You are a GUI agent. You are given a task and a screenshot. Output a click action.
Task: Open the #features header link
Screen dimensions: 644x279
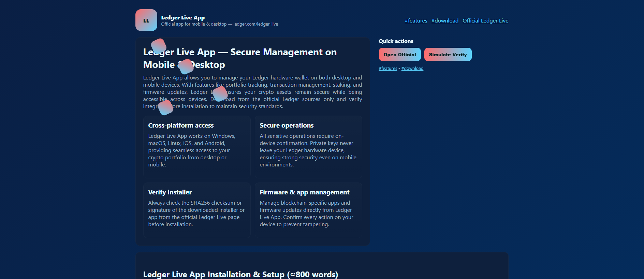416,21
